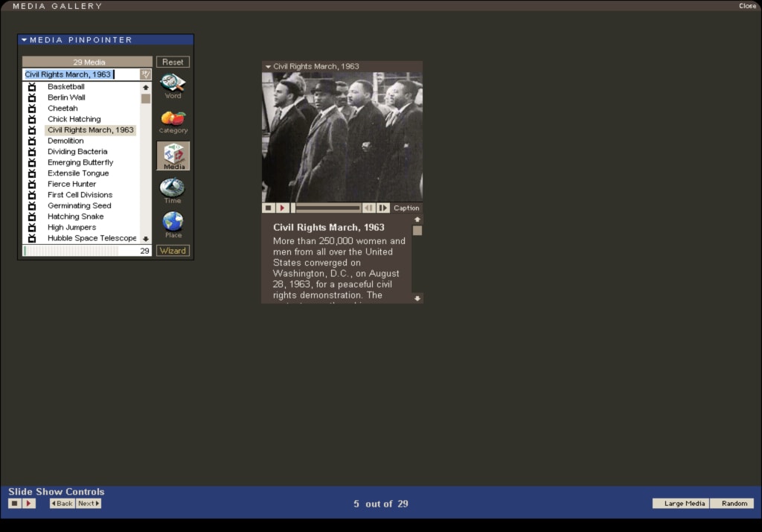Choose Hubble Space Telescope in list

[x=92, y=238]
